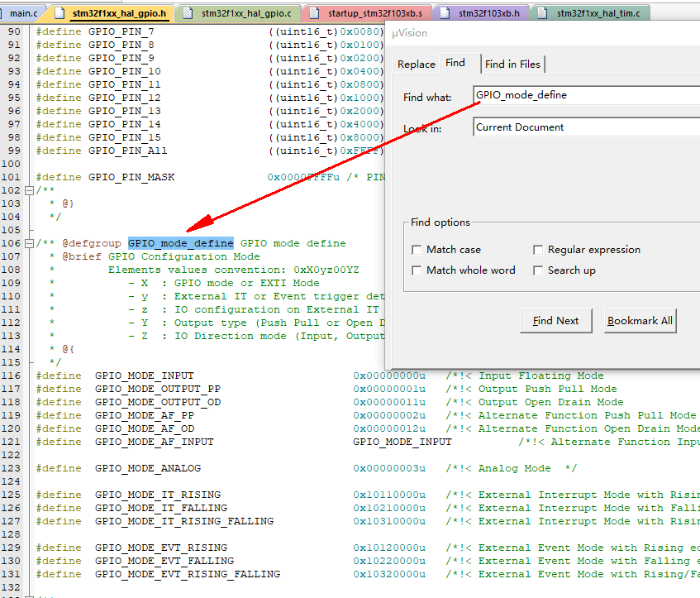The width and height of the screenshot is (700, 598).
Task: Toggle the Match whole word checkbox
Action: click(x=417, y=270)
